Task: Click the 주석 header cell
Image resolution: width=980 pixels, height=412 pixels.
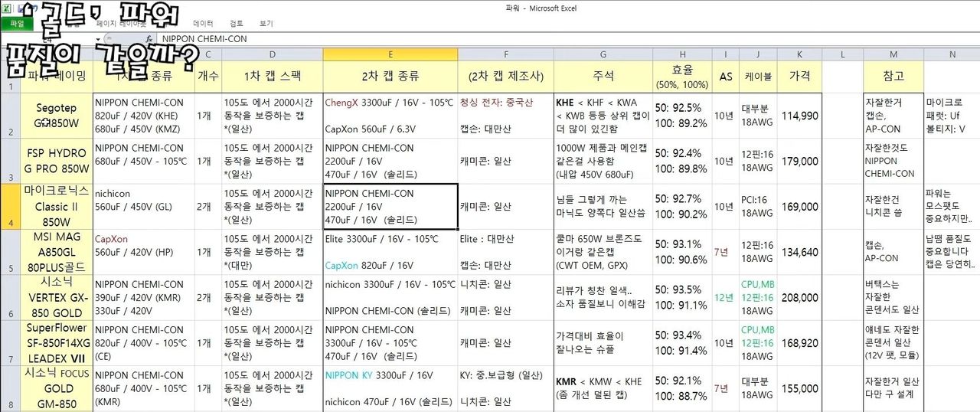Action: pyautogui.click(x=603, y=77)
